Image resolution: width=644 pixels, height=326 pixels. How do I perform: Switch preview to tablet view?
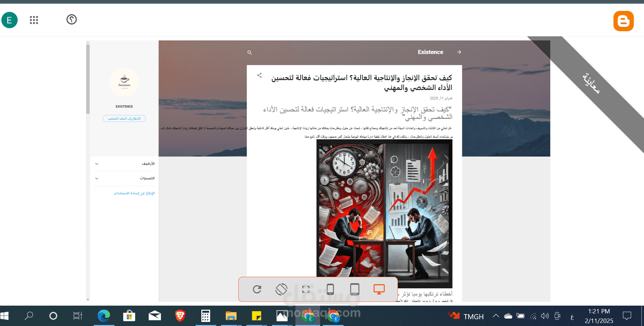tap(355, 289)
